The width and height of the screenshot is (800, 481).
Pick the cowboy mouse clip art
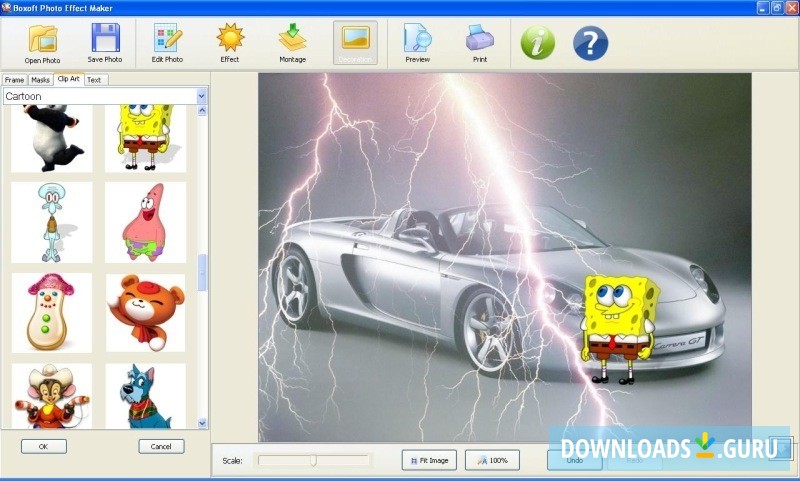point(52,395)
